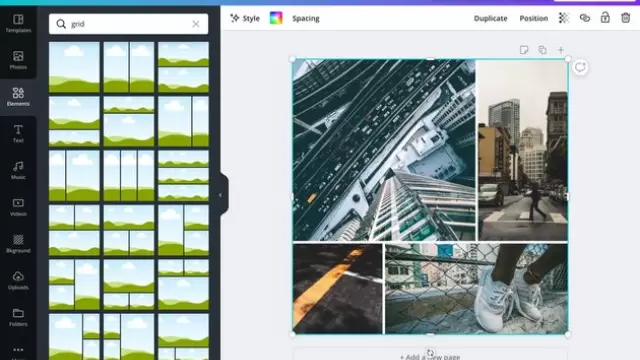Open the Text sidebar tab
Viewport: 640px width, 360px height.
point(18,133)
